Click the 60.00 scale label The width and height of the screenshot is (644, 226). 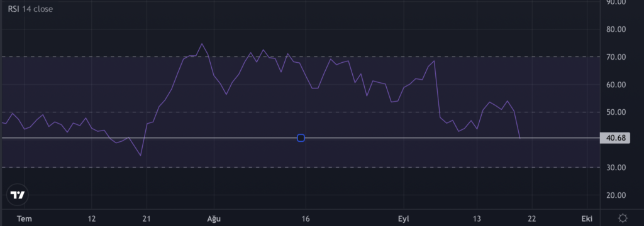coord(616,85)
